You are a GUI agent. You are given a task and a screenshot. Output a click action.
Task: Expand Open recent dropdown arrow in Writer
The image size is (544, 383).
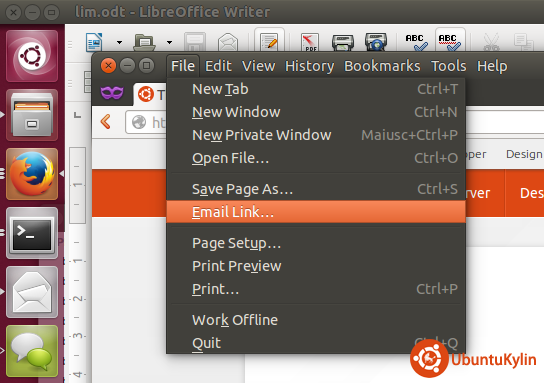tap(169, 42)
